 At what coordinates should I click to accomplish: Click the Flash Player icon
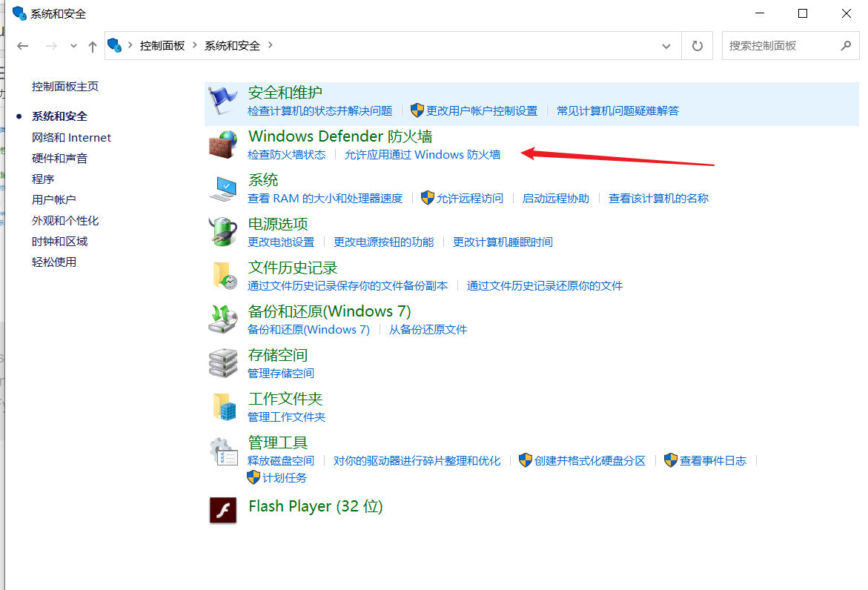tap(222, 510)
